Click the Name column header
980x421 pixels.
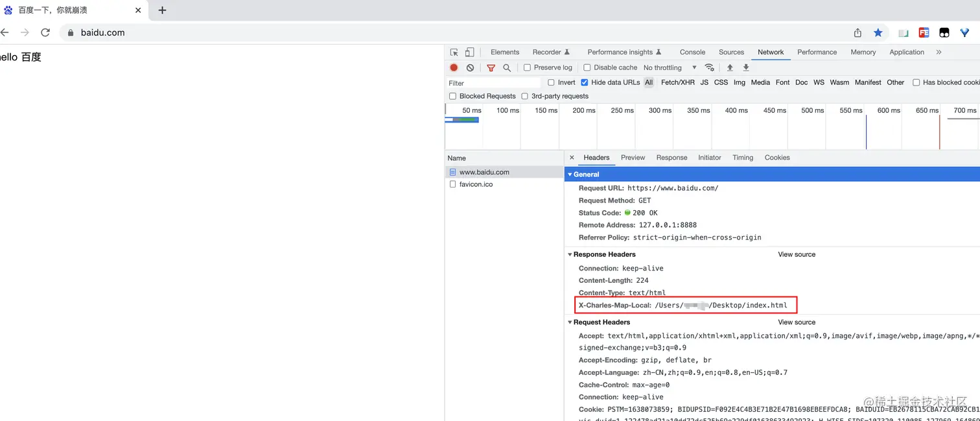point(504,158)
